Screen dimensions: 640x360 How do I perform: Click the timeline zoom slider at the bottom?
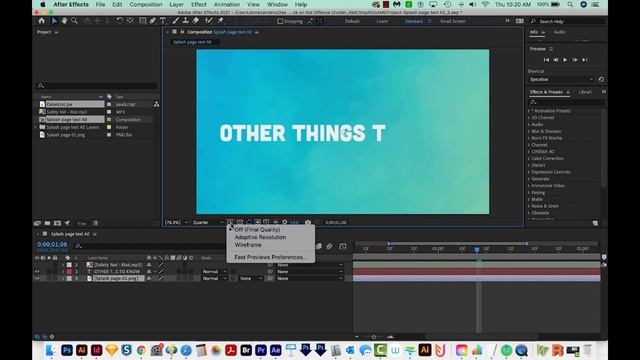point(373,337)
